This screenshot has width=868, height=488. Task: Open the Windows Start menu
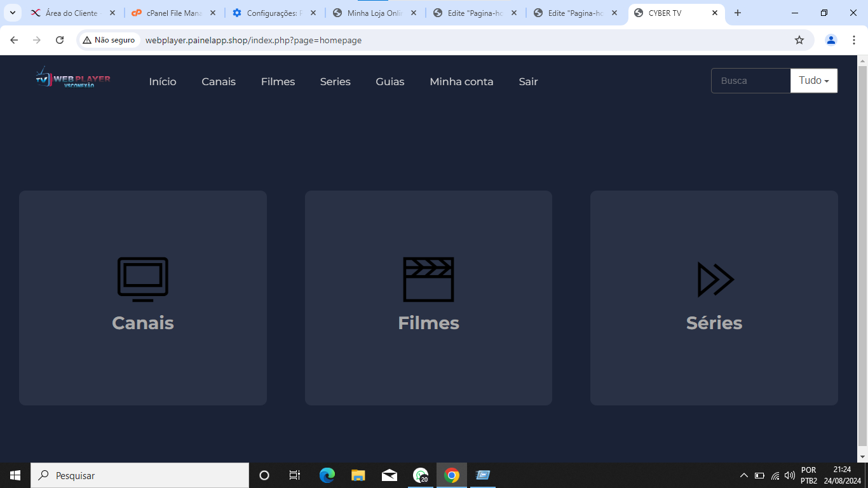click(x=13, y=475)
